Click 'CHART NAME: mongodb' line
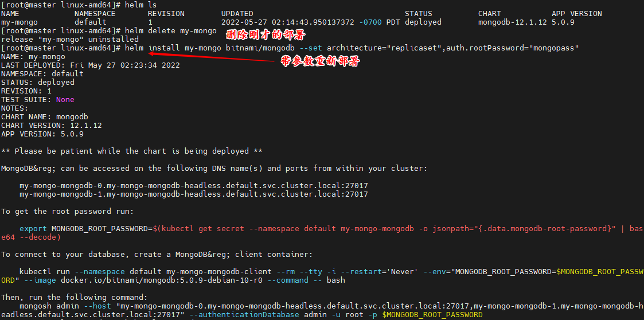 click(x=44, y=117)
